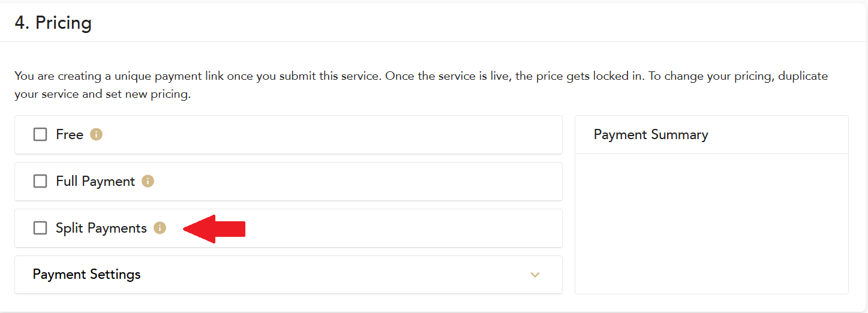Viewport: 868px width, 313px height.
Task: Expand Payment Settings using the chevron arrow
Action: pos(535,275)
